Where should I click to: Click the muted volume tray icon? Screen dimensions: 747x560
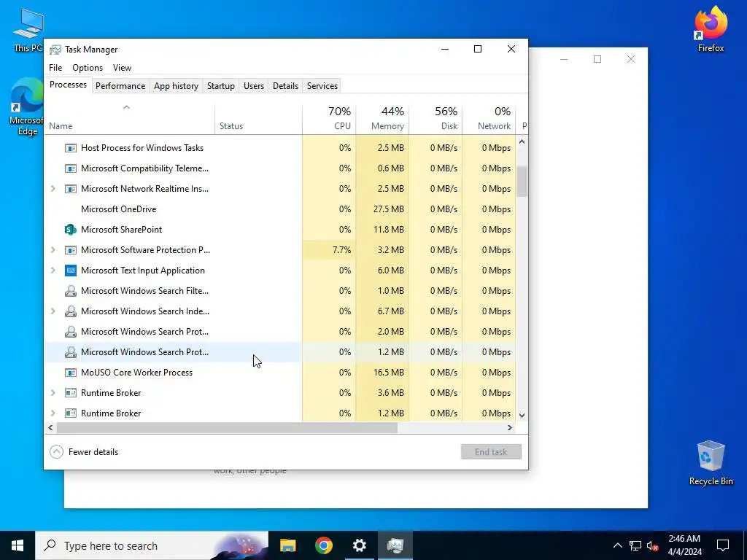[652, 545]
